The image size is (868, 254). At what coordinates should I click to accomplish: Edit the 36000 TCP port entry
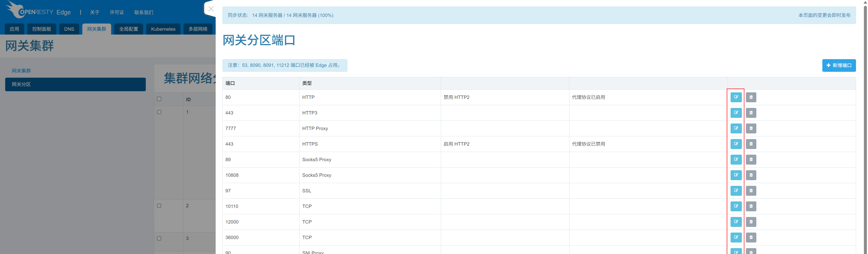(736, 238)
